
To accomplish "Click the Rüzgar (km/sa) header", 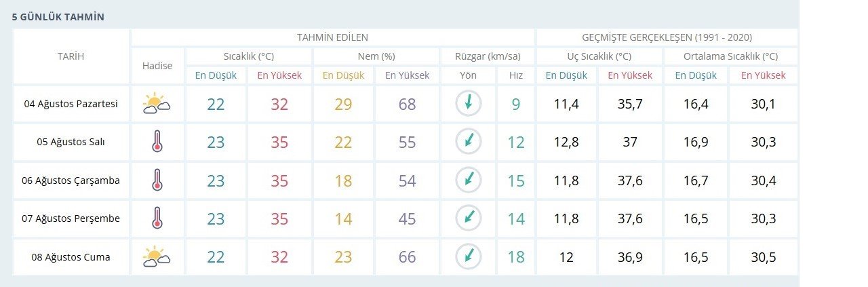I will [488, 56].
